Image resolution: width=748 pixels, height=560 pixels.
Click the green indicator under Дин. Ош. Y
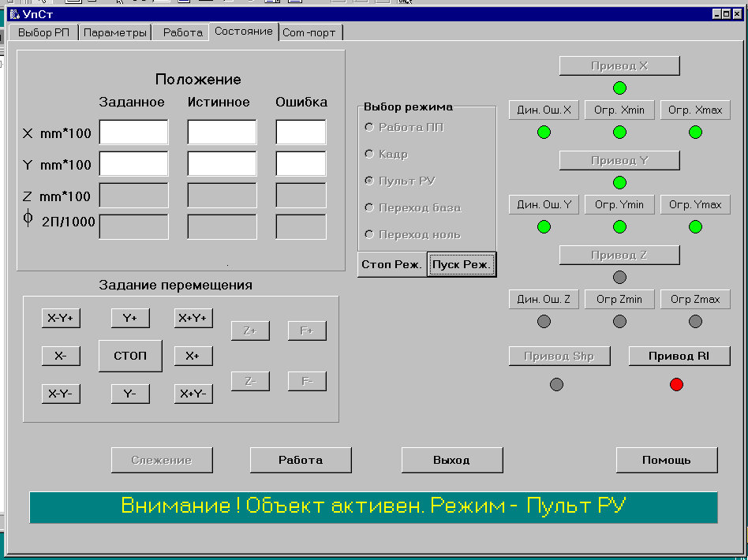tap(544, 226)
